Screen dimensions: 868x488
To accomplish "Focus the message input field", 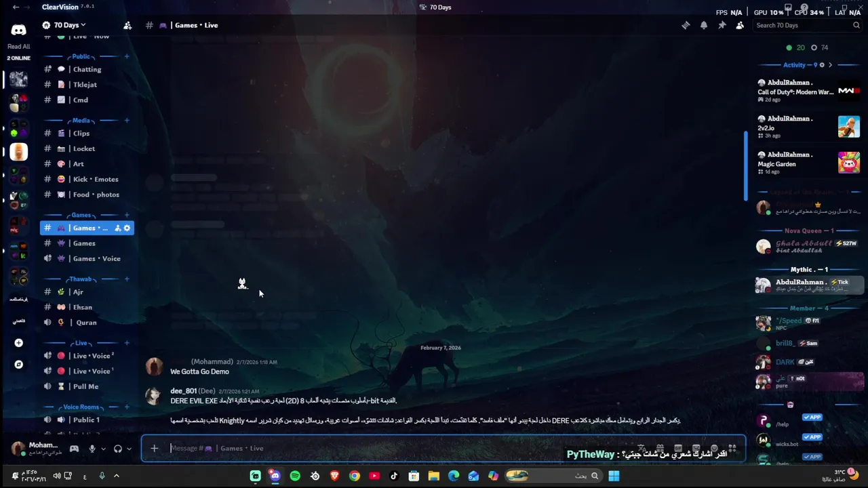I will [x=400, y=448].
